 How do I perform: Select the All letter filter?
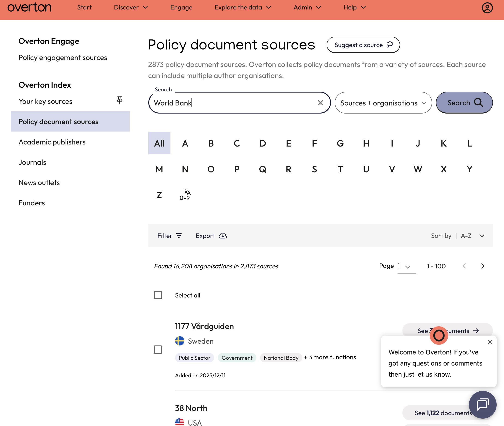[159, 143]
